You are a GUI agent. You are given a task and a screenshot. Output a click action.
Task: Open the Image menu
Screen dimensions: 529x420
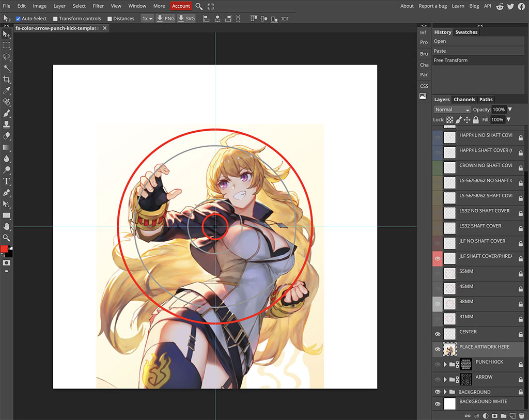tap(39, 6)
